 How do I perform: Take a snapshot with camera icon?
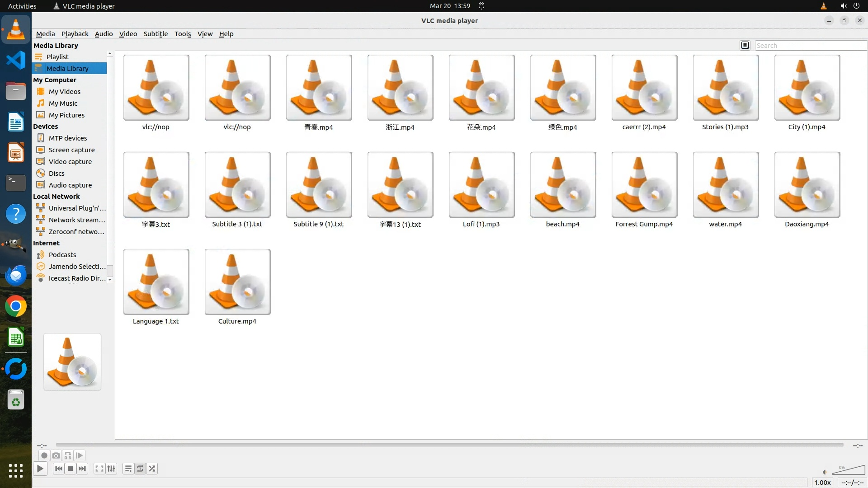(x=56, y=455)
